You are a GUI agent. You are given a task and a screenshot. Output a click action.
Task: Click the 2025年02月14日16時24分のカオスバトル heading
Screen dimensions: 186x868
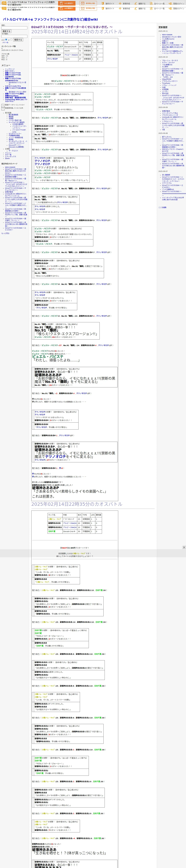pyautogui.click(x=77, y=32)
